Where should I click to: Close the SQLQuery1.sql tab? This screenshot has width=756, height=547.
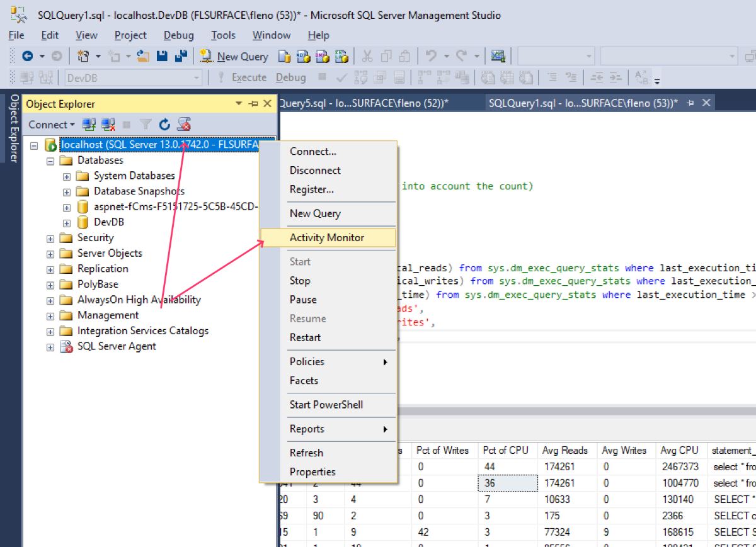(x=706, y=103)
